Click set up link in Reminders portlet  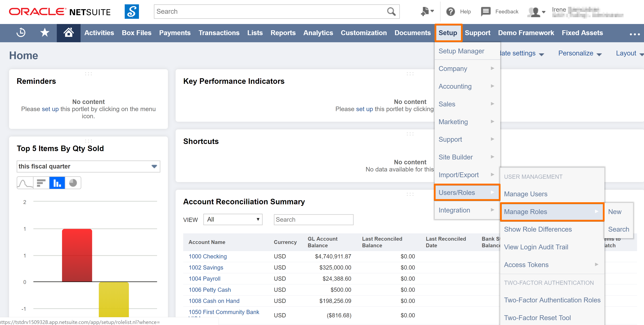[x=50, y=109]
